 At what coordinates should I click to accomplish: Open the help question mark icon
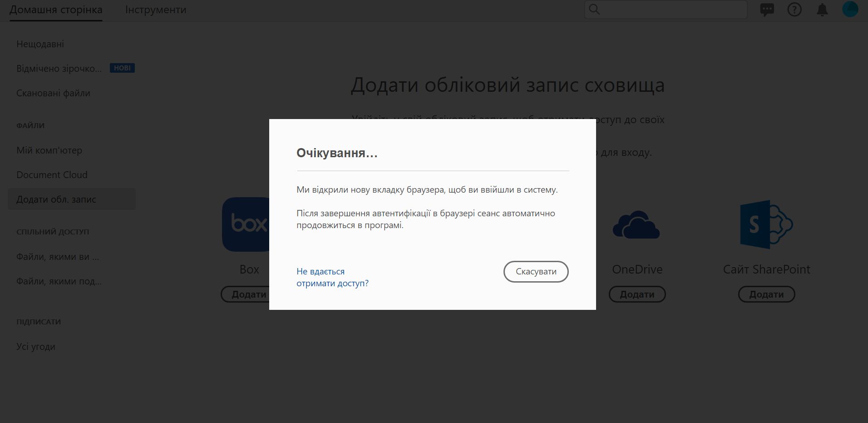pos(794,10)
